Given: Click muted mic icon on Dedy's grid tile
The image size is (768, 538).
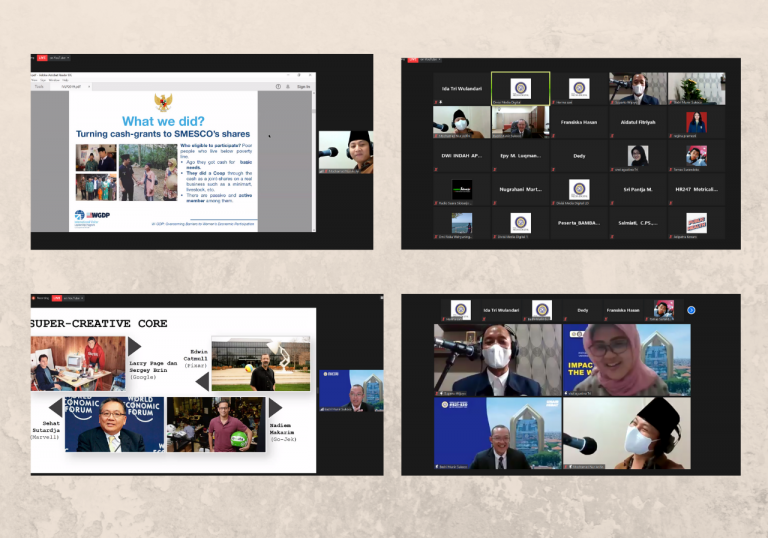Looking at the screenshot, I should point(553,170).
